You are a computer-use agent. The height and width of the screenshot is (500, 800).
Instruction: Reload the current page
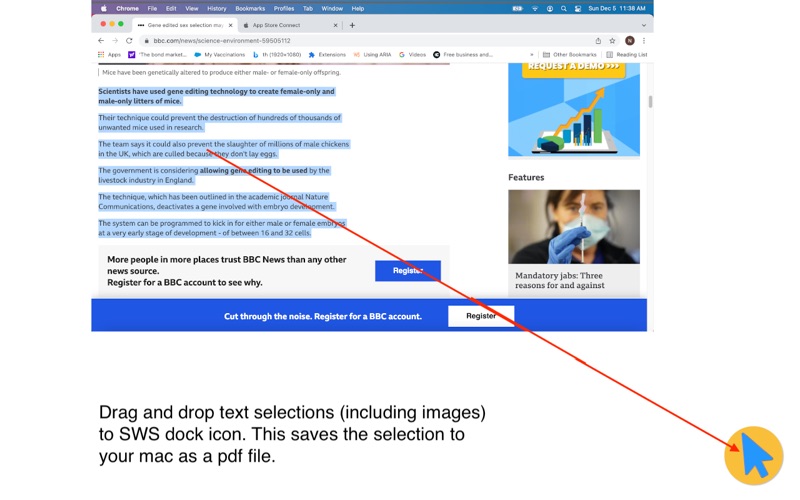[x=129, y=40]
